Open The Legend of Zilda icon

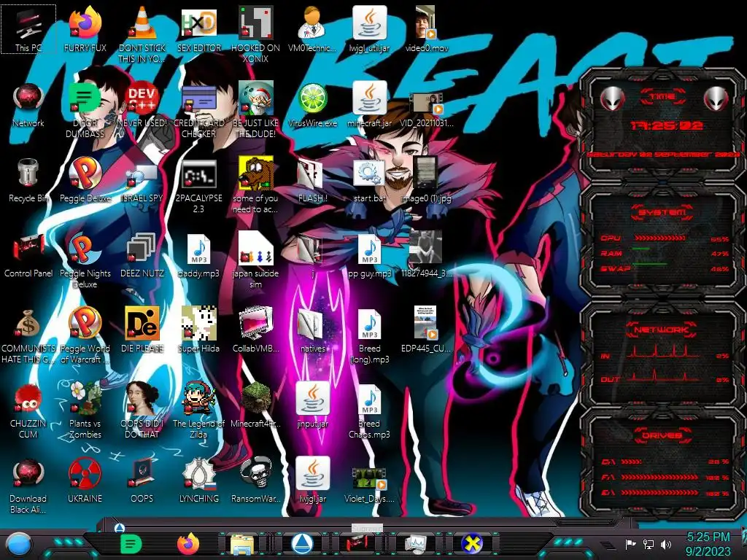click(198, 411)
